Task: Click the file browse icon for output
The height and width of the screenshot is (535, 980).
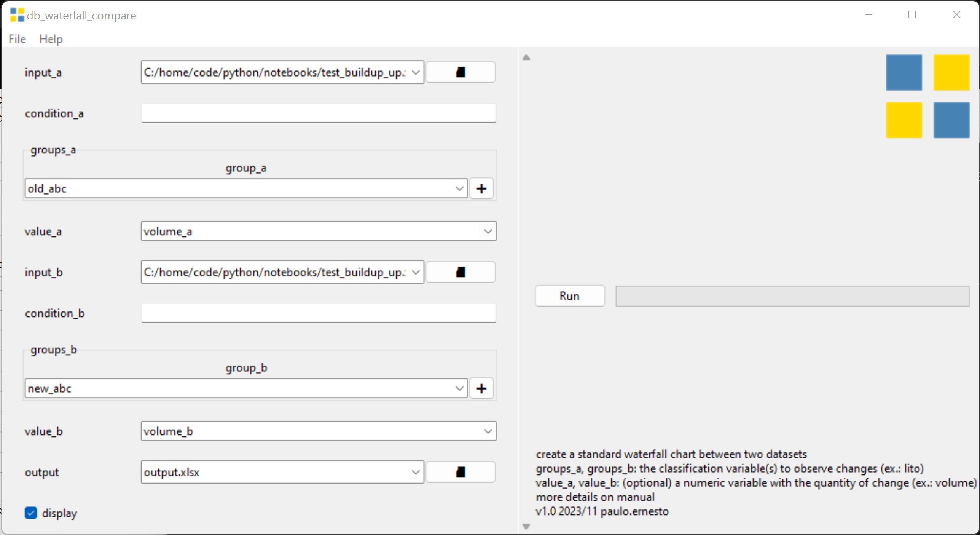Action: 461,472
